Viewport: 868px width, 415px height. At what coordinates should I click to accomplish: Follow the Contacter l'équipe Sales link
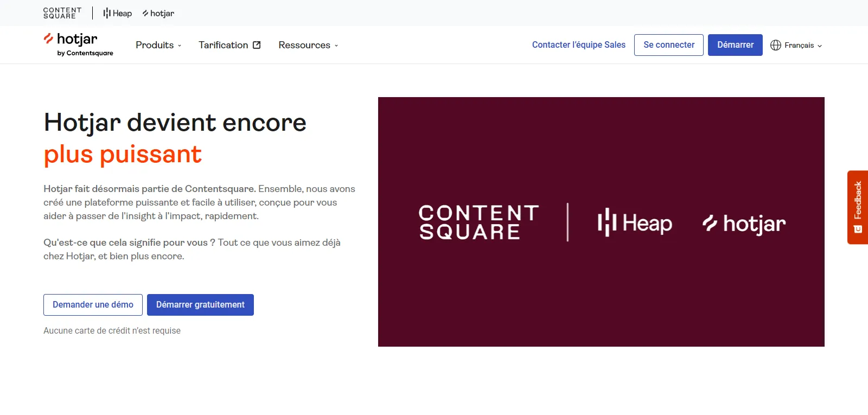point(578,45)
